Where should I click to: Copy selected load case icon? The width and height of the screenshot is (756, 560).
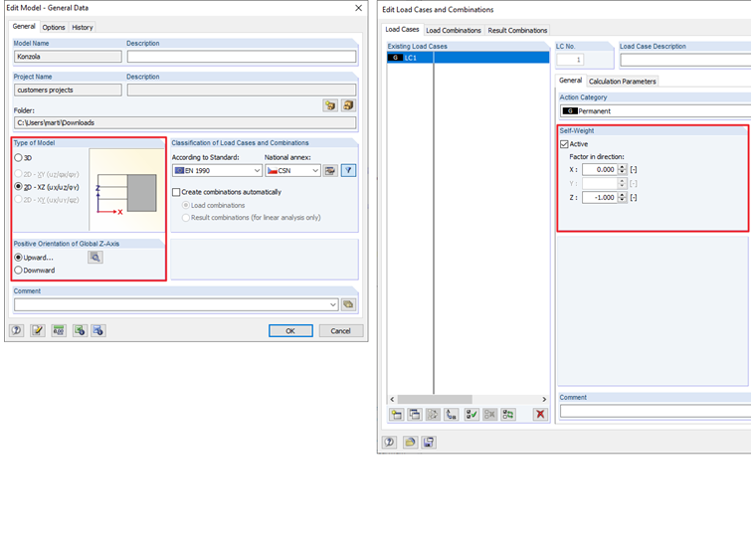414,415
